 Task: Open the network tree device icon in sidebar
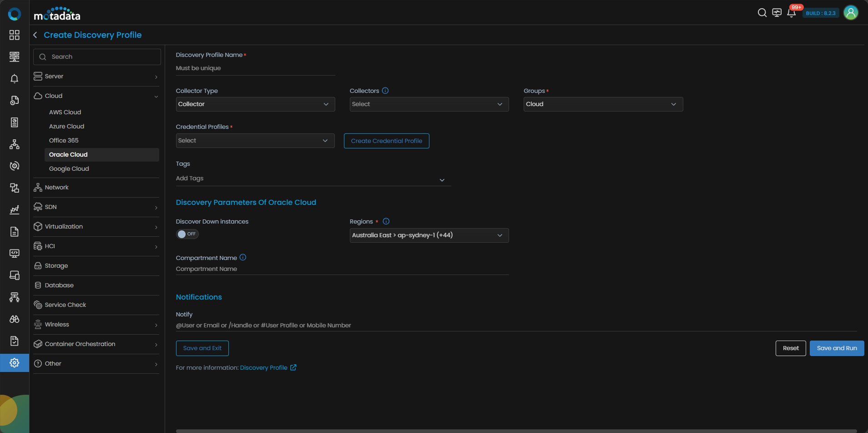[x=15, y=297]
